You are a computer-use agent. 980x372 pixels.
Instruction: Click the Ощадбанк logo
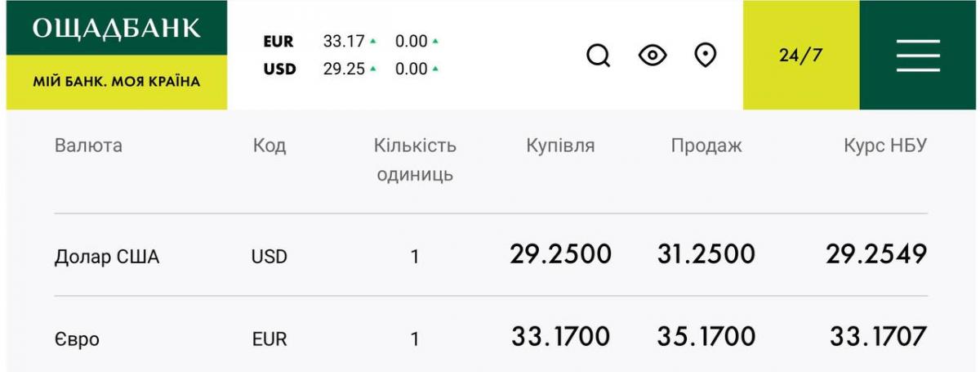pyautogui.click(x=116, y=29)
